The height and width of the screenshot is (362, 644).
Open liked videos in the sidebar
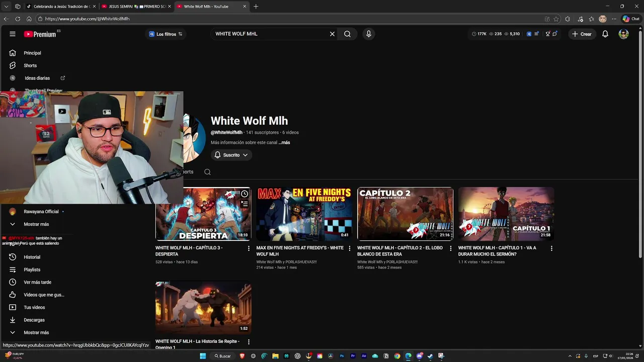pyautogui.click(x=44, y=295)
